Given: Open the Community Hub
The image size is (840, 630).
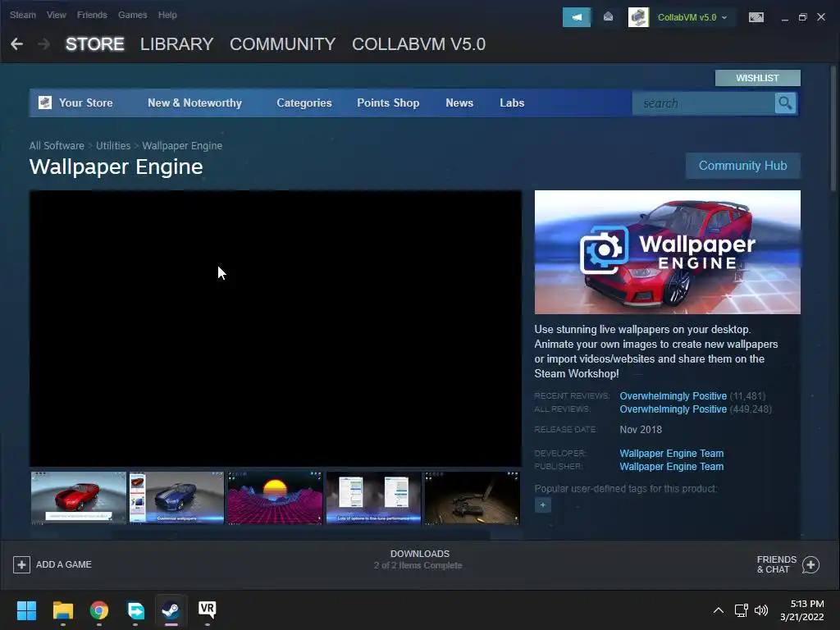Looking at the screenshot, I should pos(742,166).
